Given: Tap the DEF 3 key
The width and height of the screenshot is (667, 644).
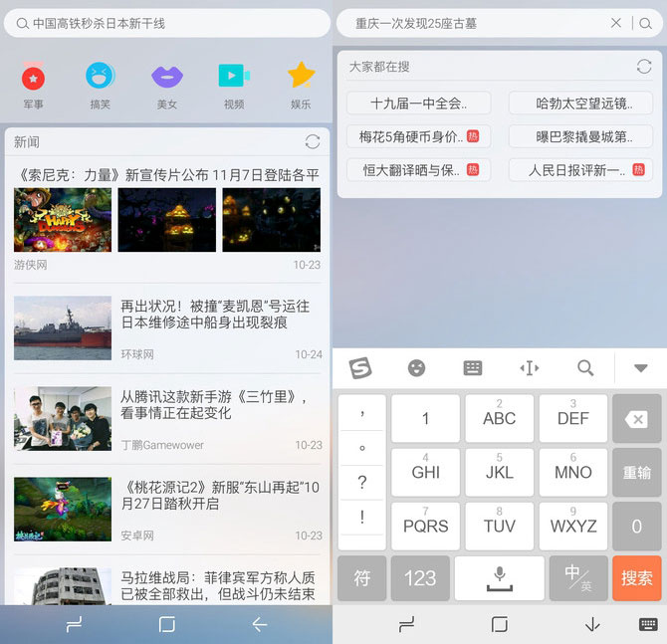Looking at the screenshot, I should click(x=573, y=419).
